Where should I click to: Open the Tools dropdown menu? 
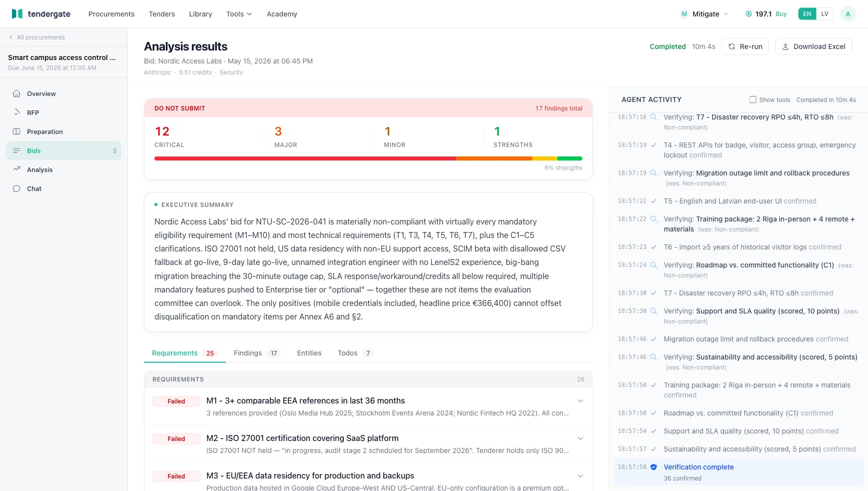click(239, 14)
